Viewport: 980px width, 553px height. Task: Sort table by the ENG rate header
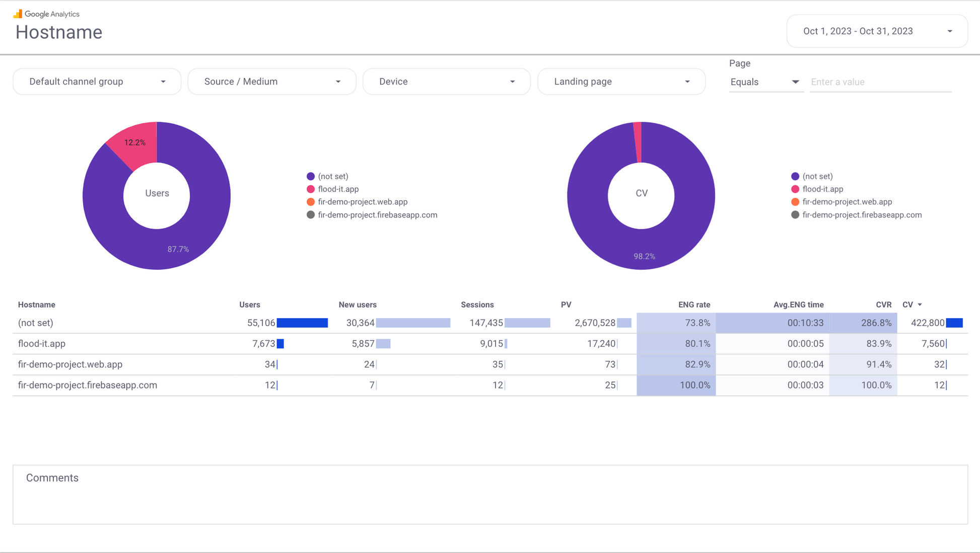tap(693, 305)
